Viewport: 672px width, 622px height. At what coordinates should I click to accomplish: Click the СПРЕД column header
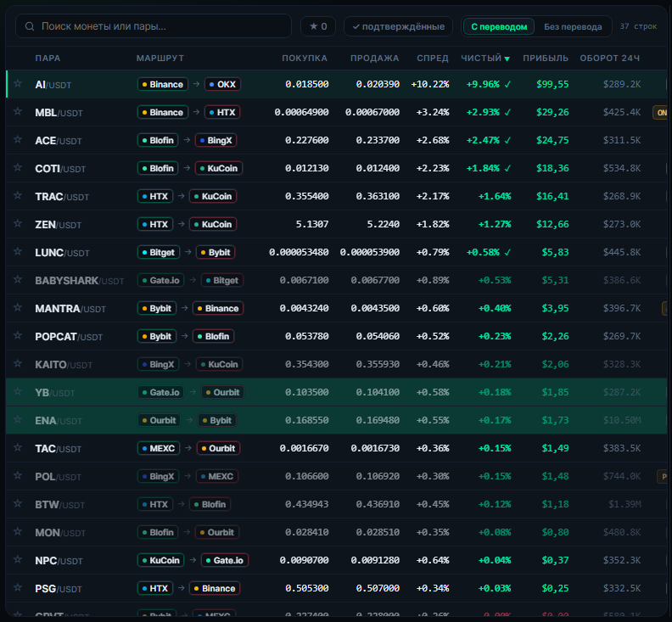coord(433,59)
